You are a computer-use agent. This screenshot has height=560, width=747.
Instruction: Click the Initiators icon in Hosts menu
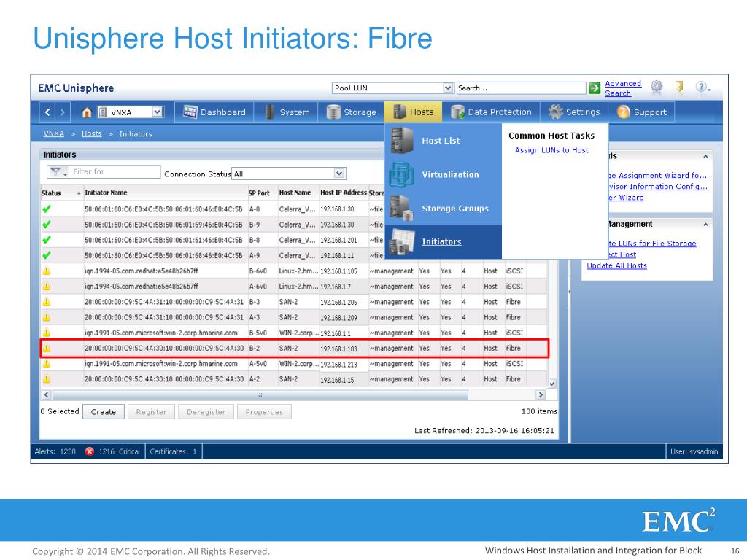point(402,241)
